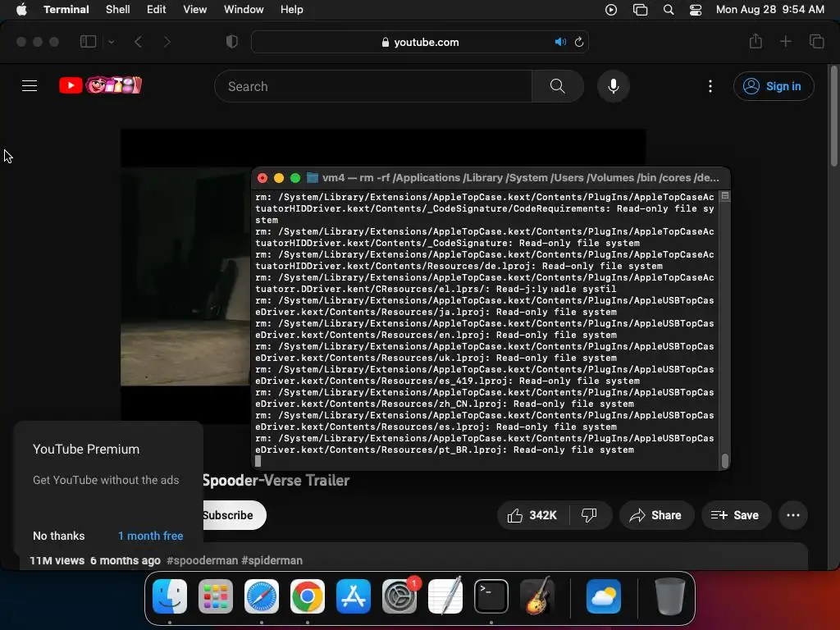Expand the sidebar dropdown chevron in Safari
This screenshot has width=840, height=630.
(x=112, y=42)
